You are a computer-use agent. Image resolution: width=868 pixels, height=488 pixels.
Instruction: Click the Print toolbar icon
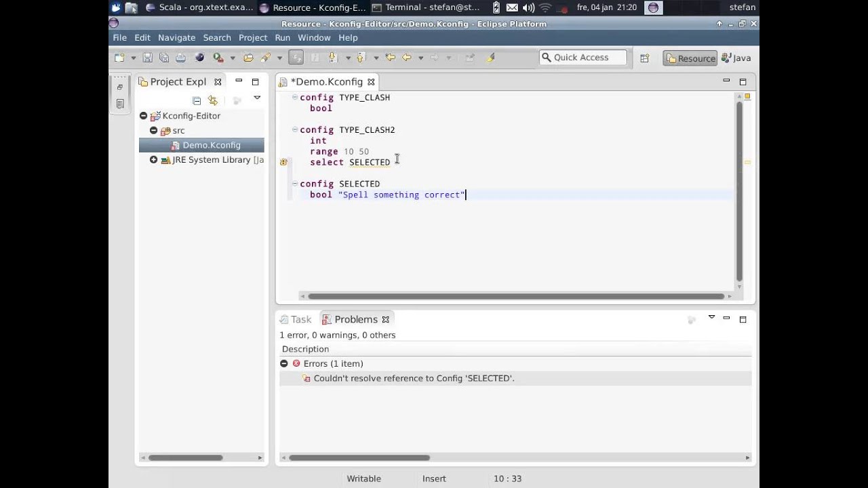(180, 58)
